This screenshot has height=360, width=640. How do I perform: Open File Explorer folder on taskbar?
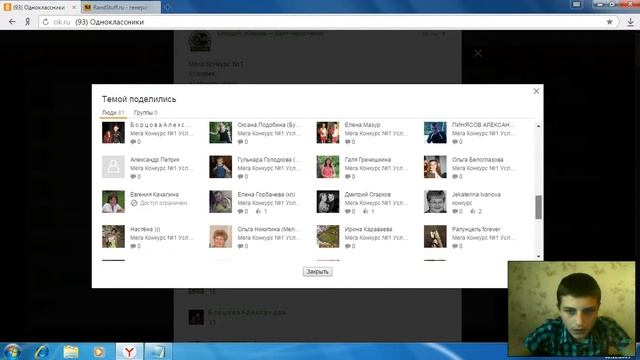[71, 351]
